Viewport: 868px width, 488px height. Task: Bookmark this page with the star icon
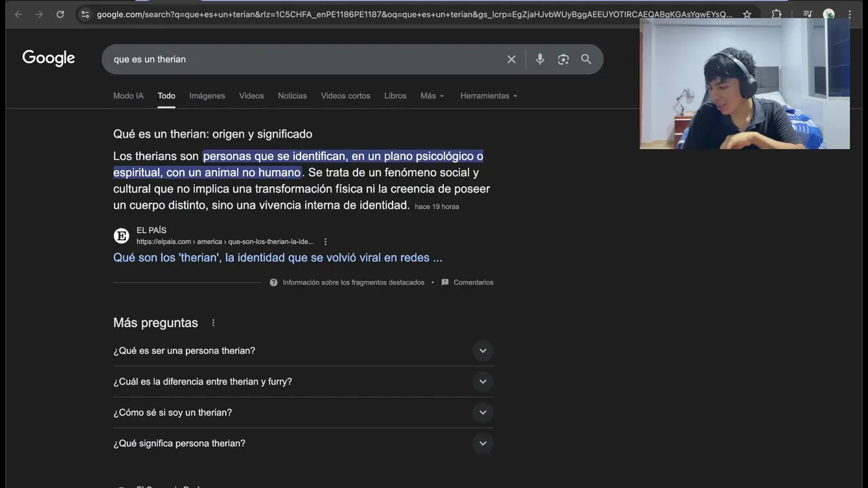747,14
